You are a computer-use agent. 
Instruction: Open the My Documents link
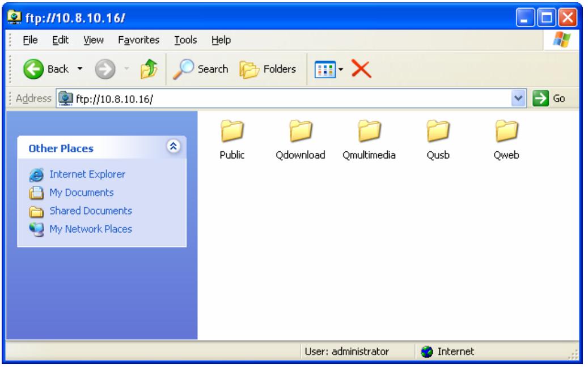tap(82, 193)
